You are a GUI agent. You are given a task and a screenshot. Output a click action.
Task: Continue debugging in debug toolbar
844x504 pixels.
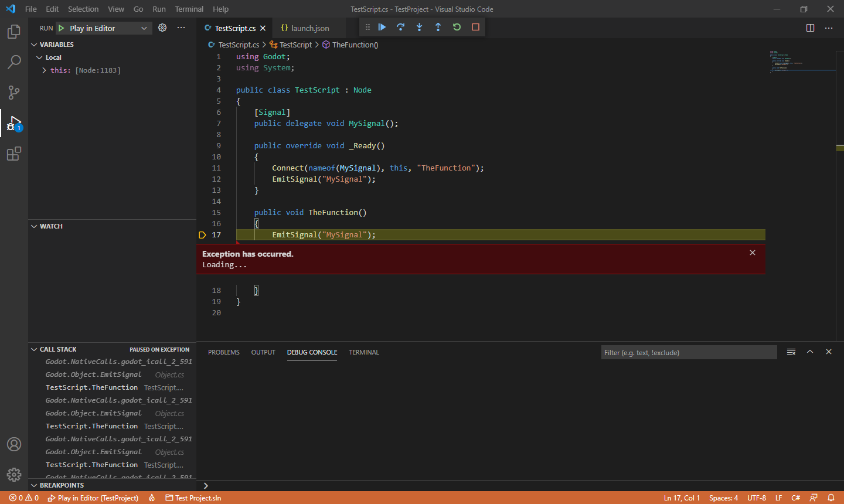click(382, 27)
